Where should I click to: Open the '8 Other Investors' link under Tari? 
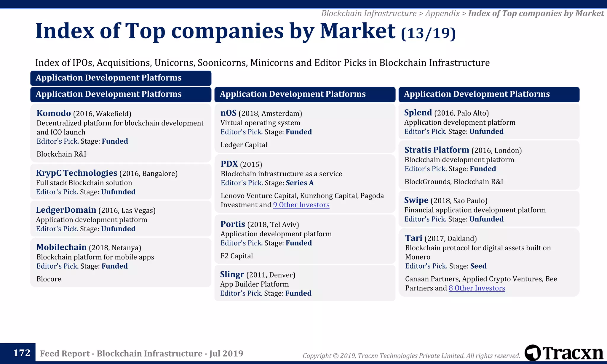(x=477, y=288)
